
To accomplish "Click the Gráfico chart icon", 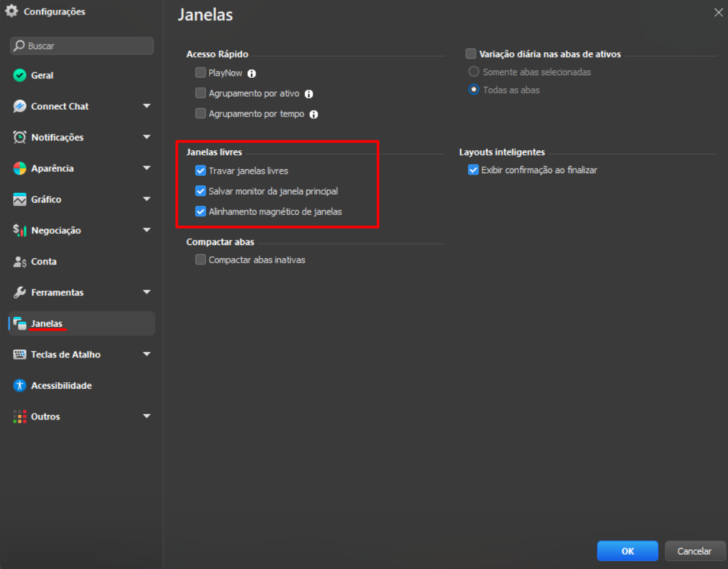I will pyautogui.click(x=20, y=199).
